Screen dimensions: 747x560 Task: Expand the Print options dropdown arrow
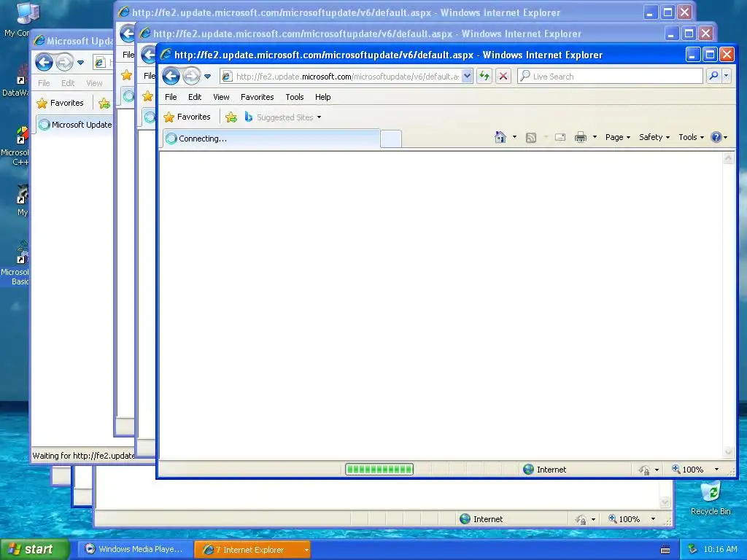click(x=594, y=137)
